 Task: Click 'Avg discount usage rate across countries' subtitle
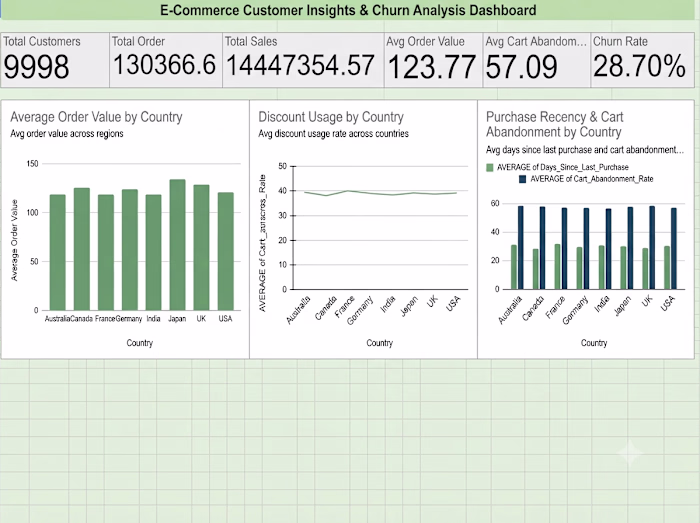click(333, 133)
